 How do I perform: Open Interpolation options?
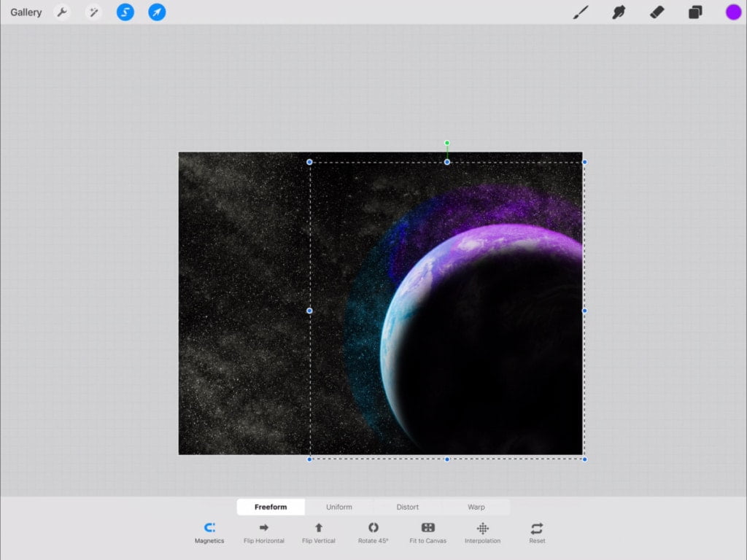click(483, 532)
